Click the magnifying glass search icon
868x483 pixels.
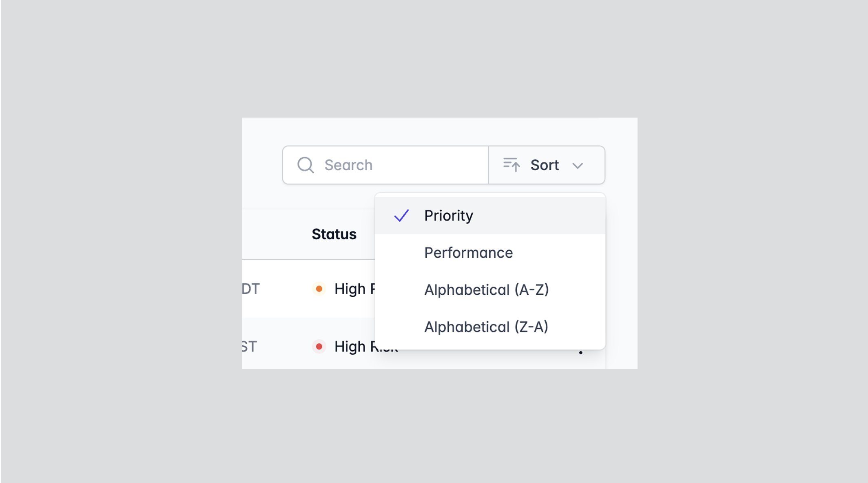click(x=306, y=165)
